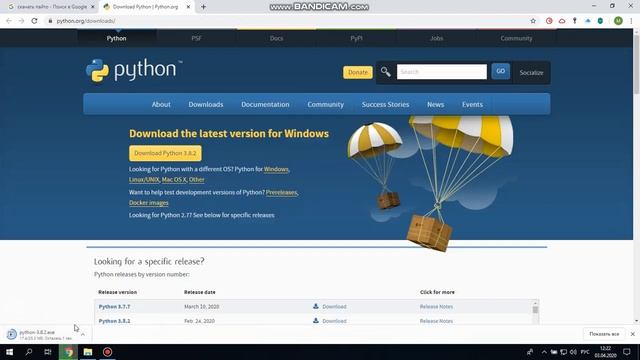
Task: Open Windows Start menu
Action: pyautogui.click(x=9, y=352)
